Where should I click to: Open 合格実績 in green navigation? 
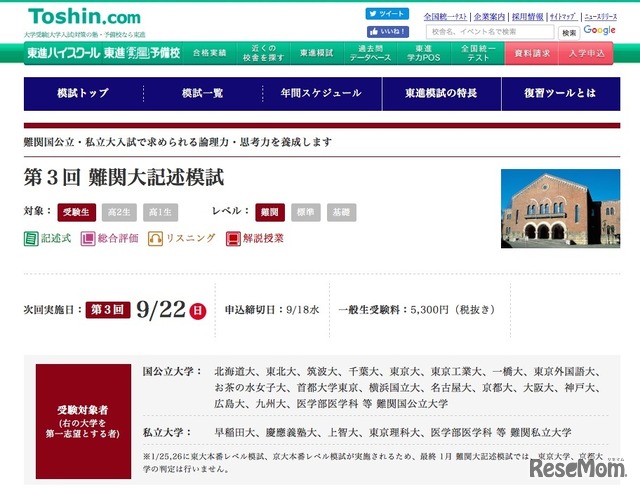[x=209, y=53]
